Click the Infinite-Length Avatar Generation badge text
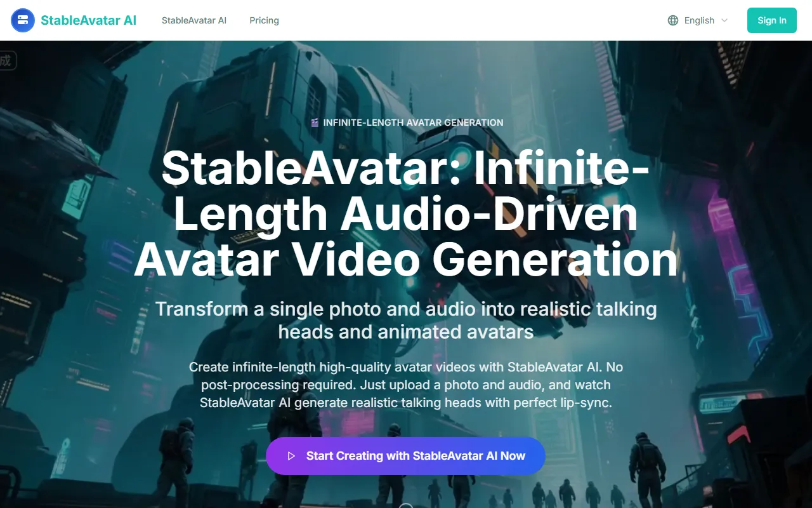 [x=413, y=123]
